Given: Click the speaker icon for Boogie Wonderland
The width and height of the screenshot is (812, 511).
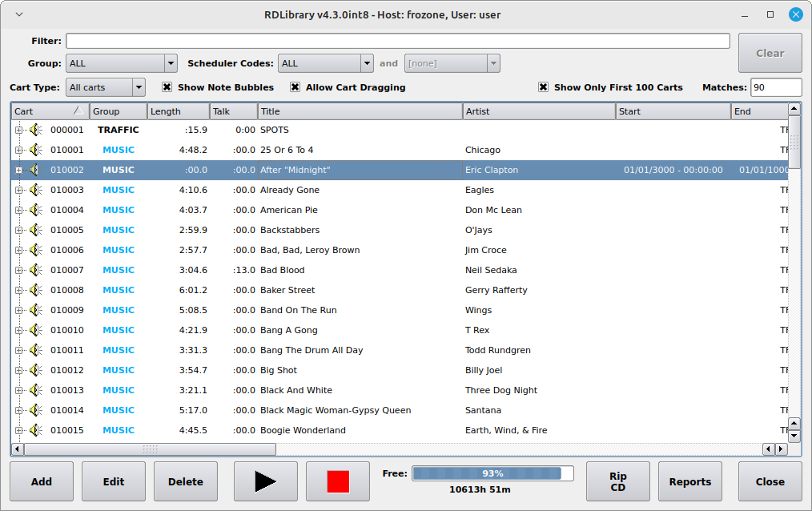Looking at the screenshot, I should 36,430.
